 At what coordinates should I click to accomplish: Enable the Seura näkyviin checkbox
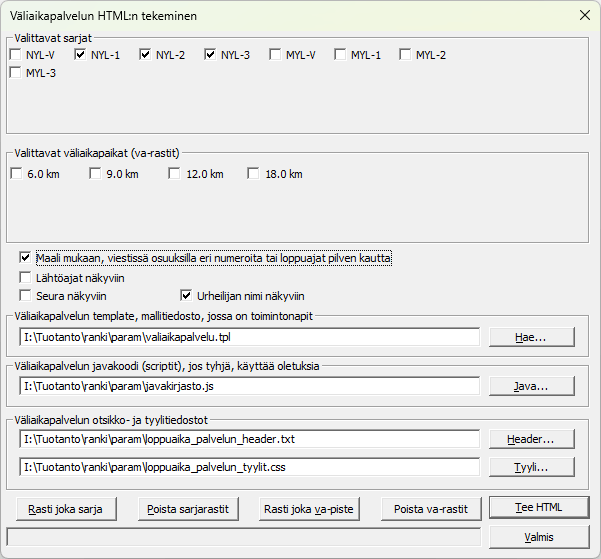click(x=26, y=296)
